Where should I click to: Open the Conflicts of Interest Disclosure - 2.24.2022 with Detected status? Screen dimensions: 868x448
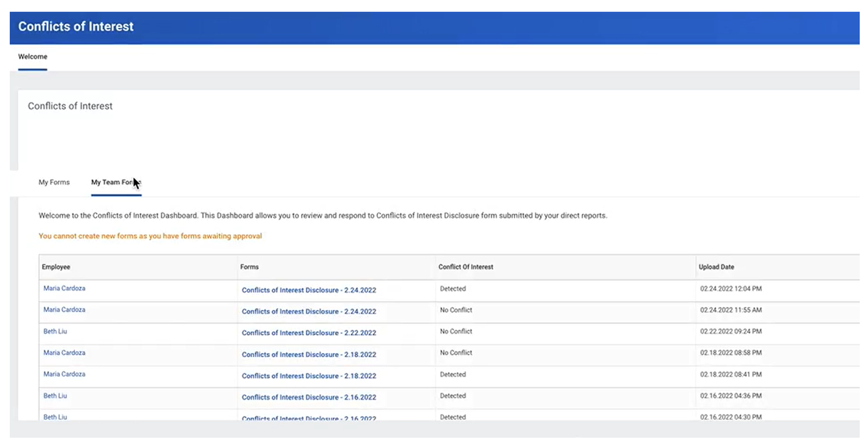point(309,290)
